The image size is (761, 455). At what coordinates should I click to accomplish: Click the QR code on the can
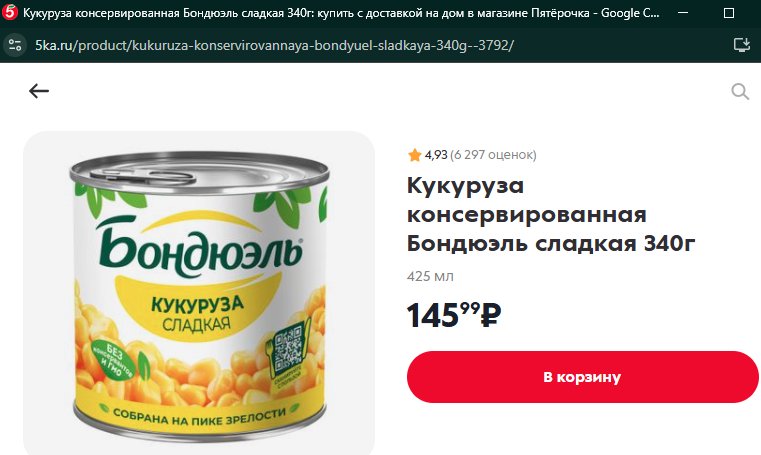(287, 347)
